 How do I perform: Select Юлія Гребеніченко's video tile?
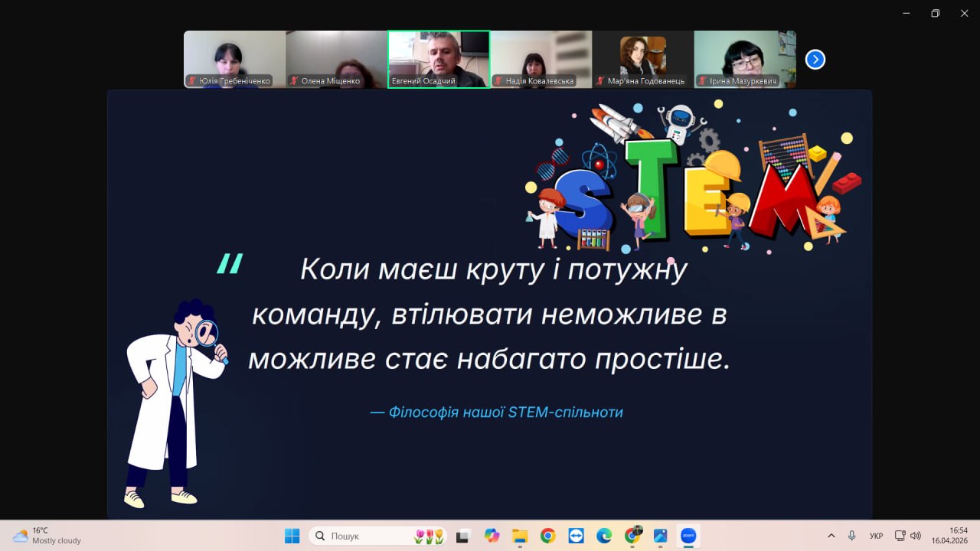[x=234, y=59]
